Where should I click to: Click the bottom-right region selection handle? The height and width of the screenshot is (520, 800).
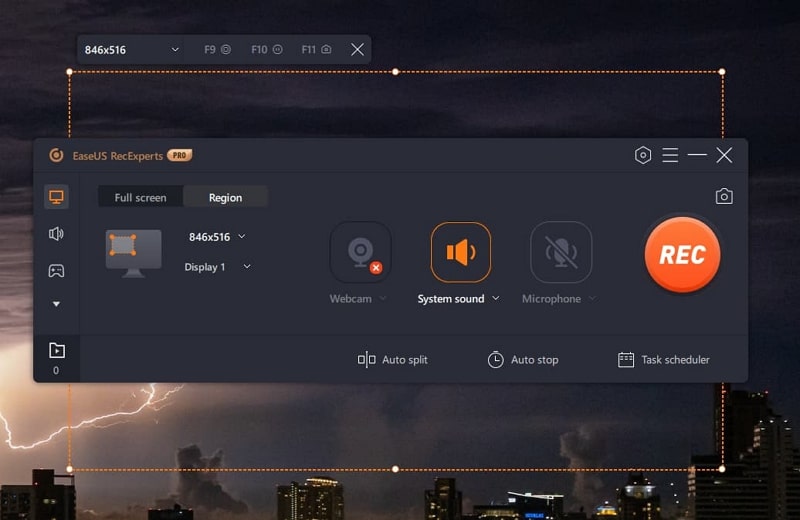[722, 469]
